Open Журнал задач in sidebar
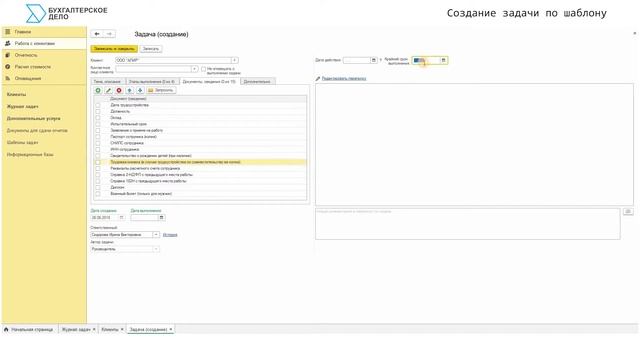The height and width of the screenshot is (360, 640). point(22,107)
